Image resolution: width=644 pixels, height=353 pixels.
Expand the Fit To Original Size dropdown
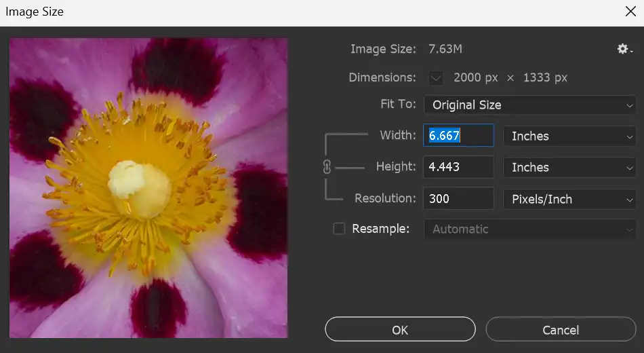[x=529, y=105]
